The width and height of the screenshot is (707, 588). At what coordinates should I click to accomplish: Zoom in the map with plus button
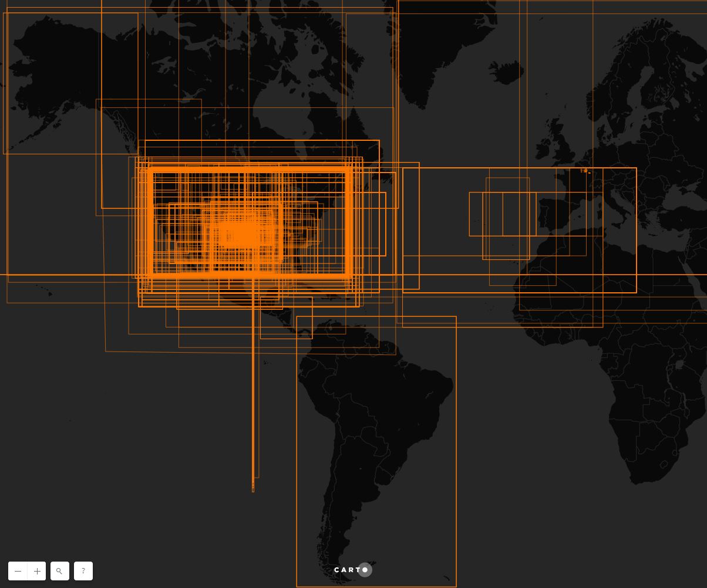37,571
